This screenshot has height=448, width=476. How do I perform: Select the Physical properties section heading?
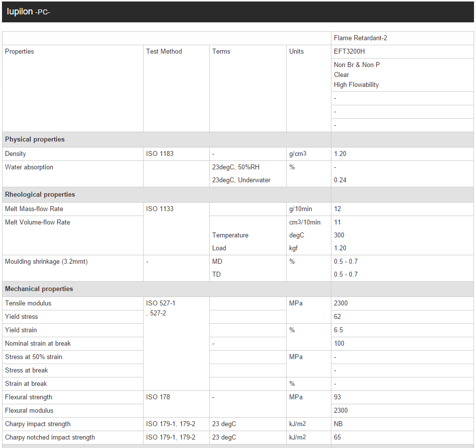(x=35, y=139)
